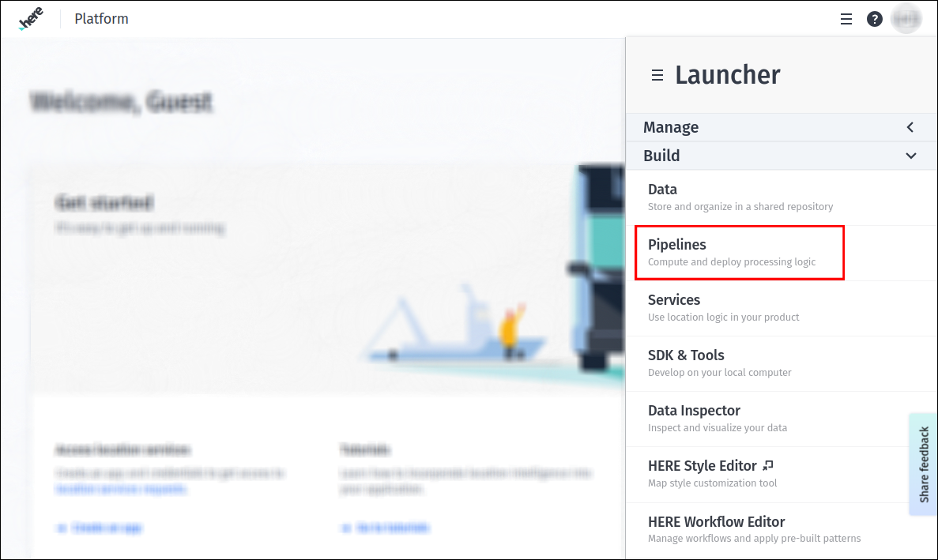Screen dimensions: 938x560
Task: Collapse the Build section chevron
Action: [910, 156]
